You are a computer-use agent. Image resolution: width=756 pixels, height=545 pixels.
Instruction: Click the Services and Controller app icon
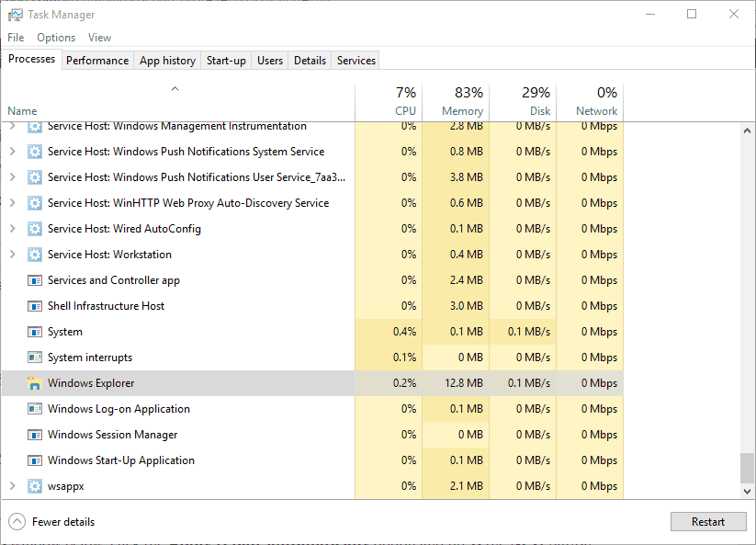coord(35,280)
